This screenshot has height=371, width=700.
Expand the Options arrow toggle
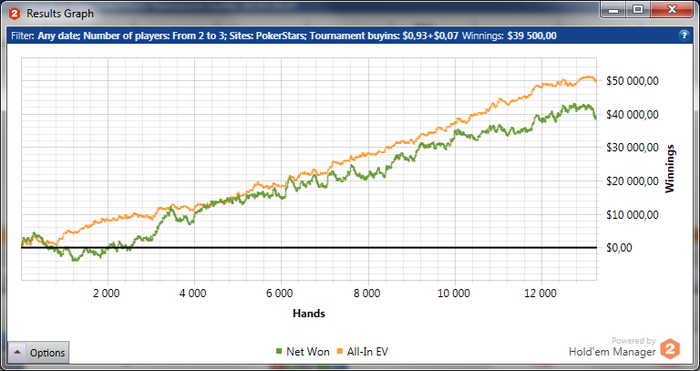(x=17, y=353)
